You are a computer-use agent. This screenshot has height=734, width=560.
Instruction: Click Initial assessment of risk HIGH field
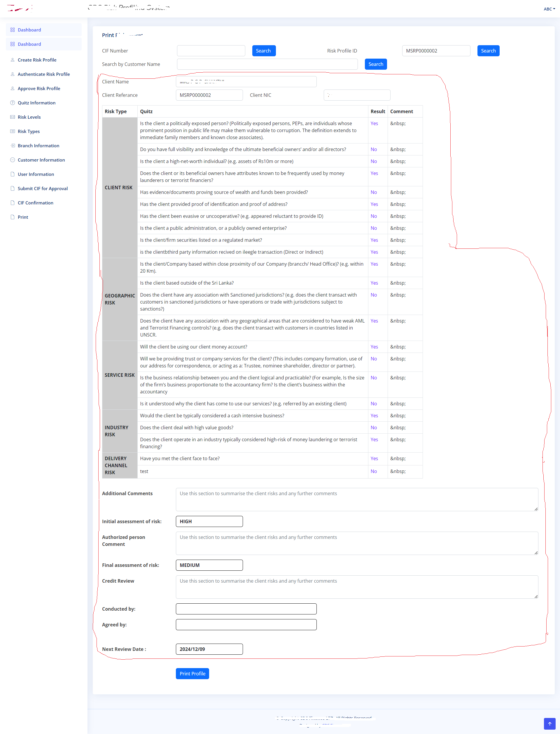click(209, 521)
